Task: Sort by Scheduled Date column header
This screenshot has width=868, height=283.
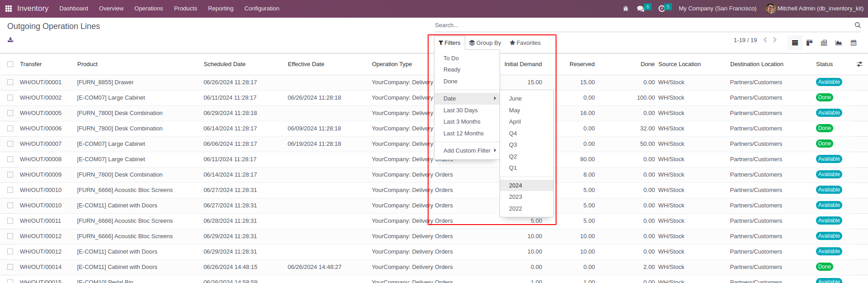Action: (x=225, y=64)
